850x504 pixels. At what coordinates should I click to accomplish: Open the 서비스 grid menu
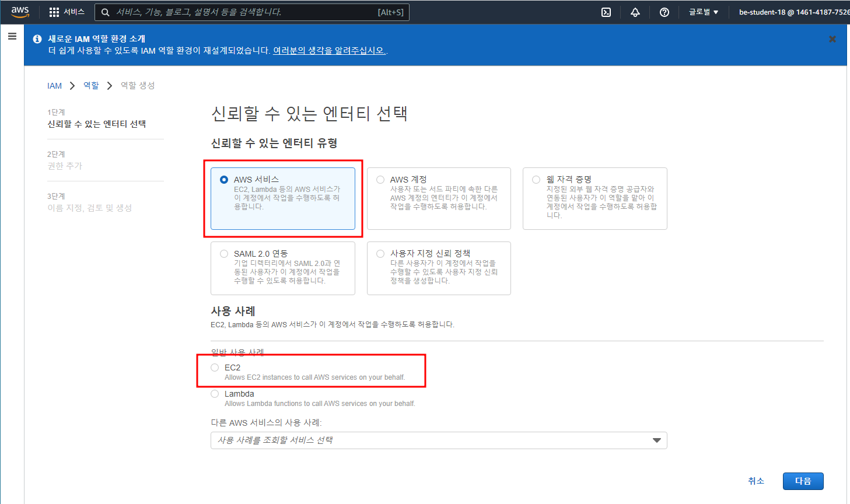coord(67,12)
